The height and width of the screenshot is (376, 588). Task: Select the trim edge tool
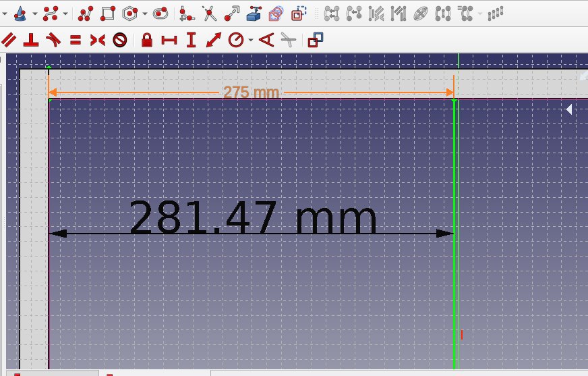click(x=209, y=14)
